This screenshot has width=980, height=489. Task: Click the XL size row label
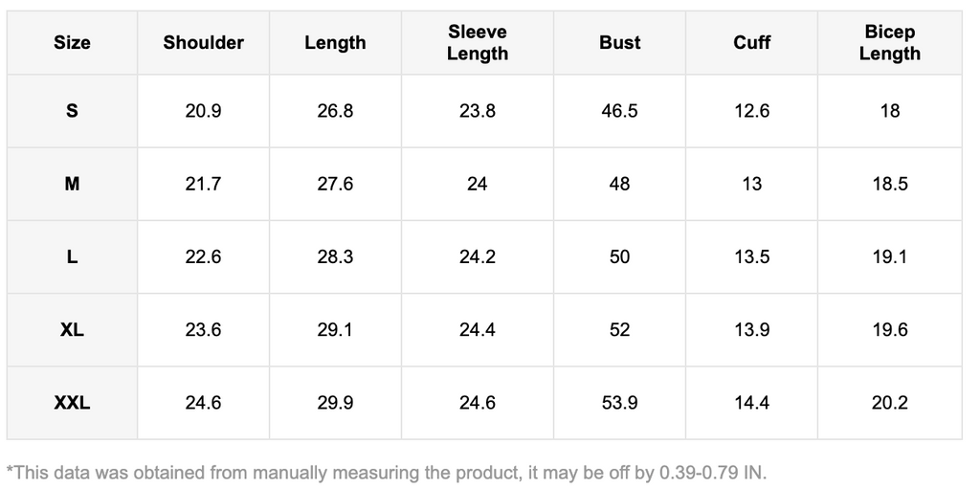click(x=72, y=330)
